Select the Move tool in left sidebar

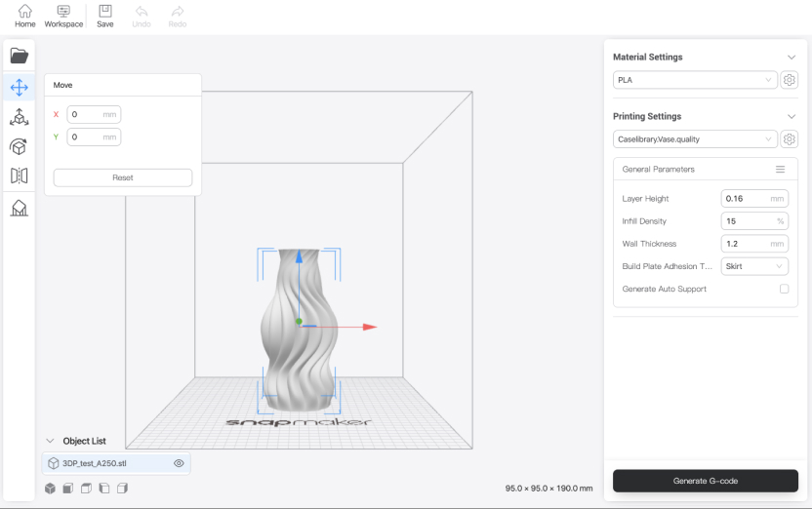pos(19,87)
